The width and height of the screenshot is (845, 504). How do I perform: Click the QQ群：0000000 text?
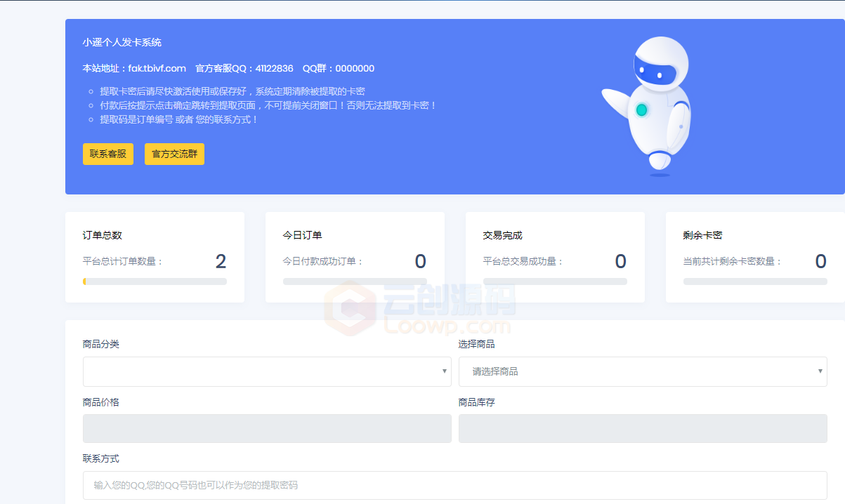pyautogui.click(x=339, y=68)
